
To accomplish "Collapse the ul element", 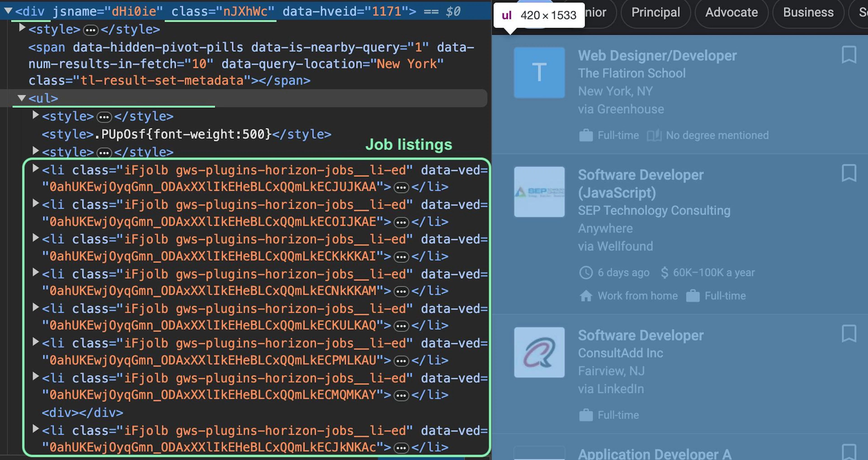I will 21,98.
